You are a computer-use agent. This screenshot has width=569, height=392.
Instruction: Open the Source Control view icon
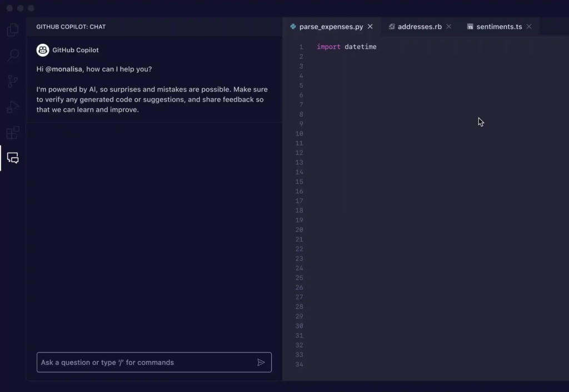pos(13,82)
